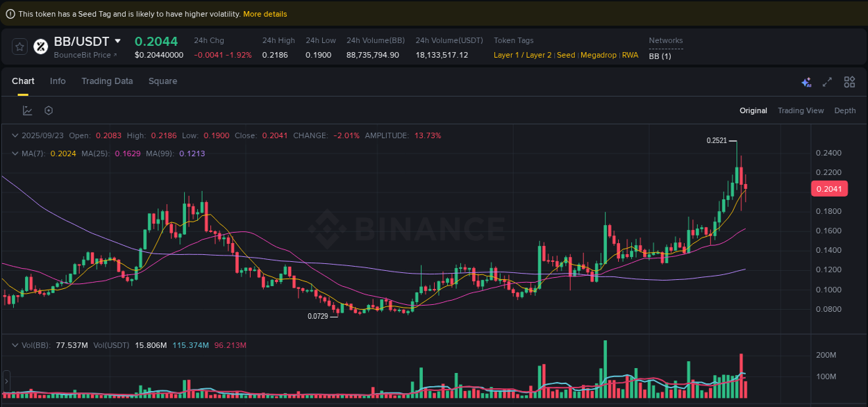
Task: Click the red 0.2041 price label
Action: coord(829,188)
